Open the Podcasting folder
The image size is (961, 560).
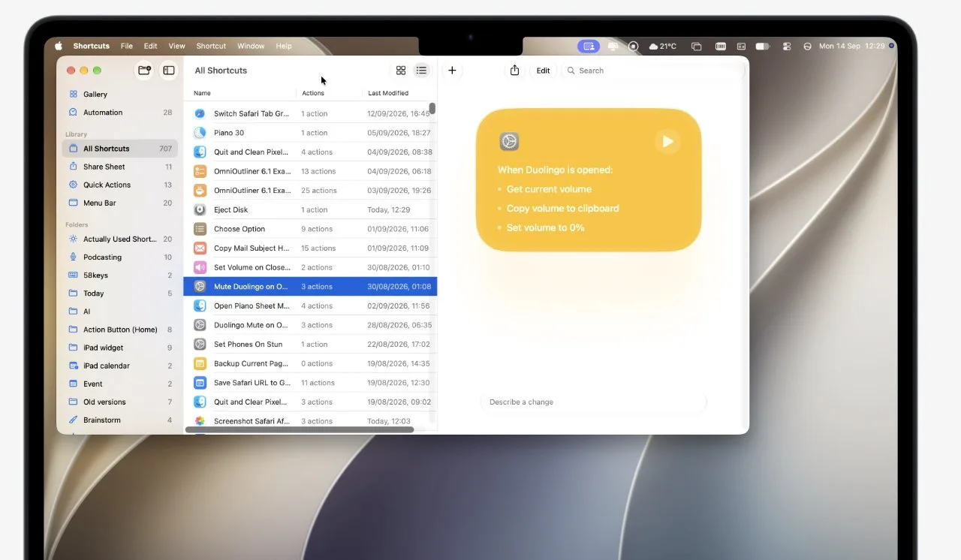120,257
